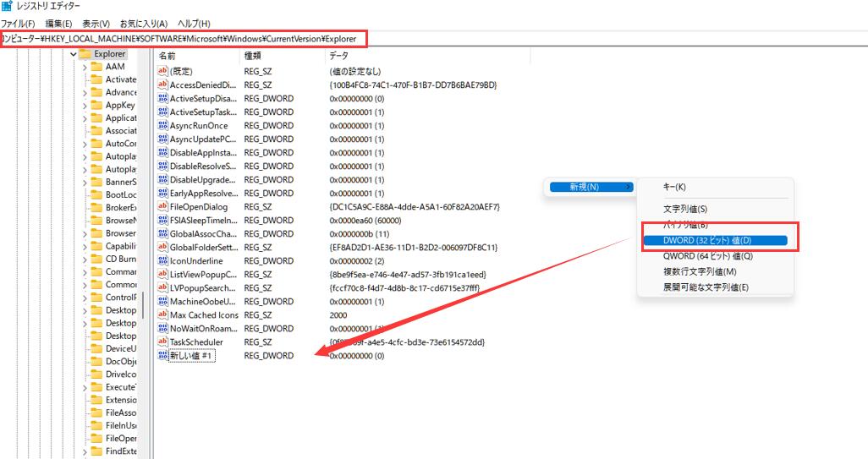Click the データ column header
Image resolution: width=868 pixels, height=459 pixels.
338,55
